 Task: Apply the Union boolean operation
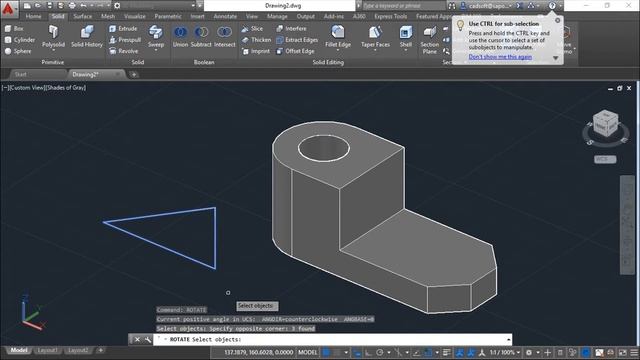click(x=180, y=36)
